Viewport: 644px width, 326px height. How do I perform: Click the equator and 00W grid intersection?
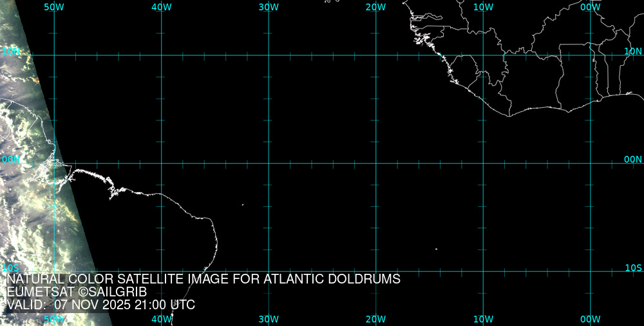coord(591,163)
